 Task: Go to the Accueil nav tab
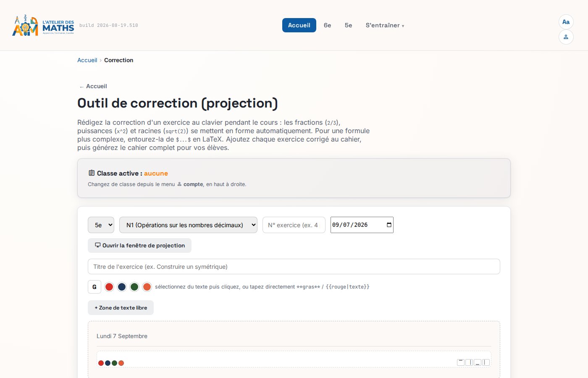click(299, 25)
